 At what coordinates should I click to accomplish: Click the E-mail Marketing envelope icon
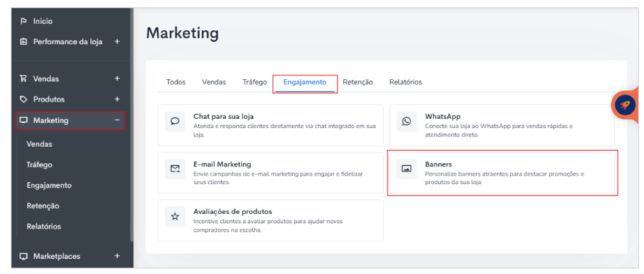175,169
